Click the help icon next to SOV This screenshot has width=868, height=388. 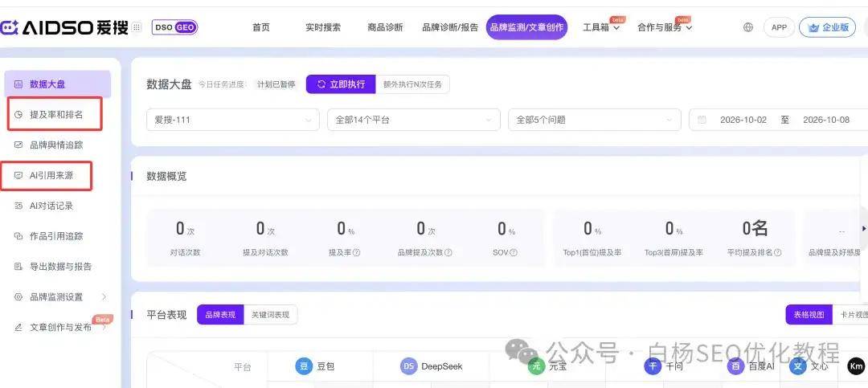(513, 252)
